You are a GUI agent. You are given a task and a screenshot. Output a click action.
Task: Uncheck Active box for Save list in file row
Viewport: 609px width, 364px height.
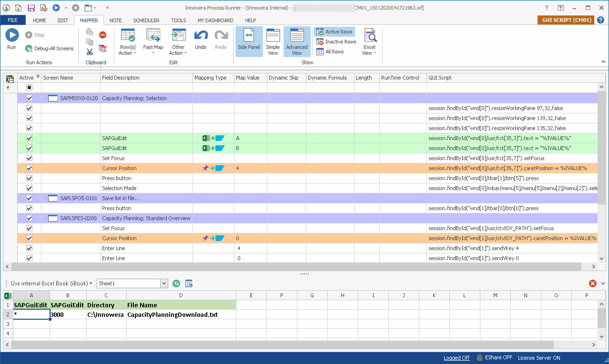pos(29,198)
